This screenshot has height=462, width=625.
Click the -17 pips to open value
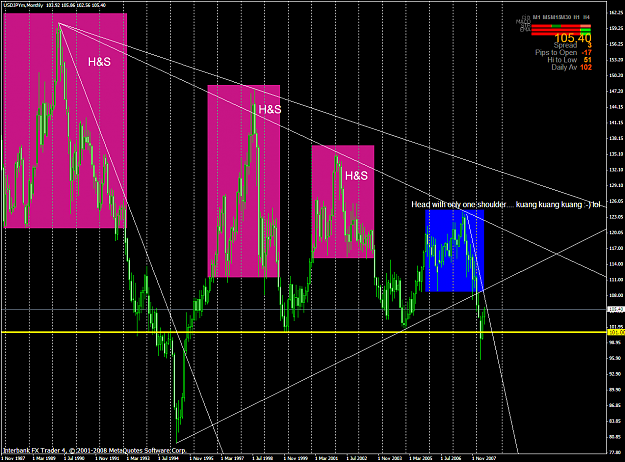click(586, 53)
